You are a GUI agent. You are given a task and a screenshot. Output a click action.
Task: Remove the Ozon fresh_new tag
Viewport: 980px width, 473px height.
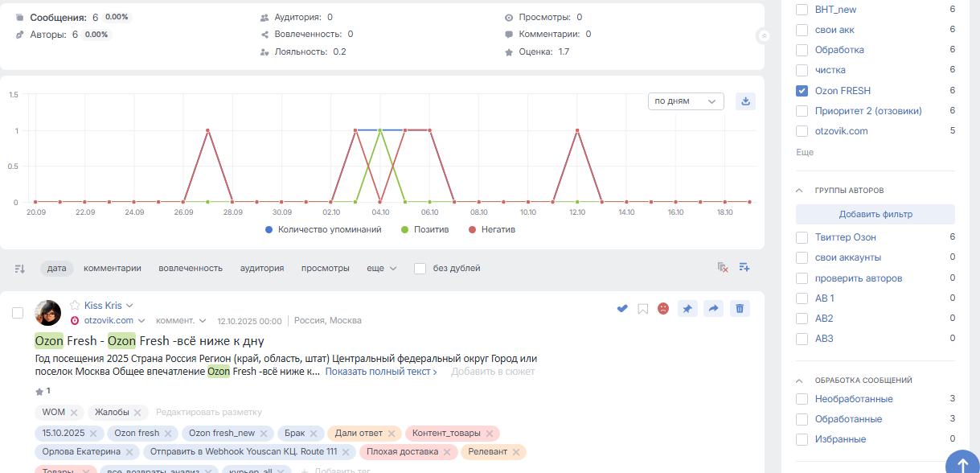point(264,433)
